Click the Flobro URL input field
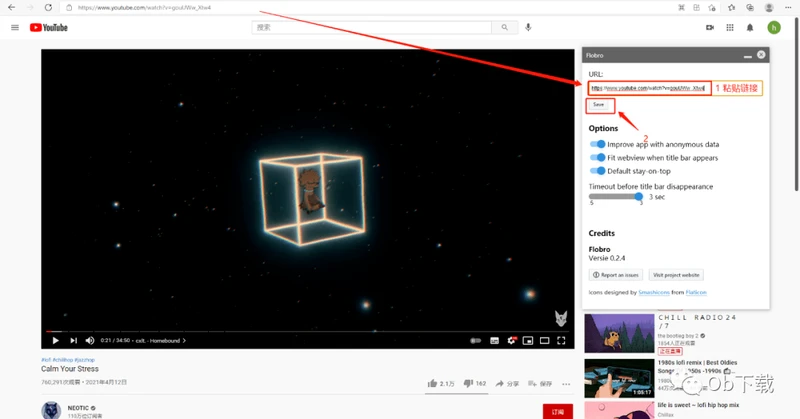Viewport: 800px width, 419px height. [x=649, y=88]
